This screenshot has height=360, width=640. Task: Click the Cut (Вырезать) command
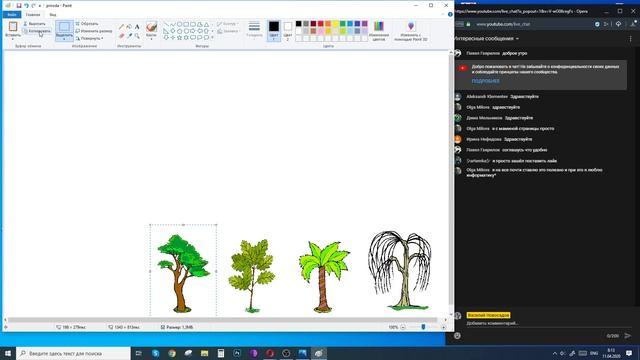pyautogui.click(x=35, y=24)
